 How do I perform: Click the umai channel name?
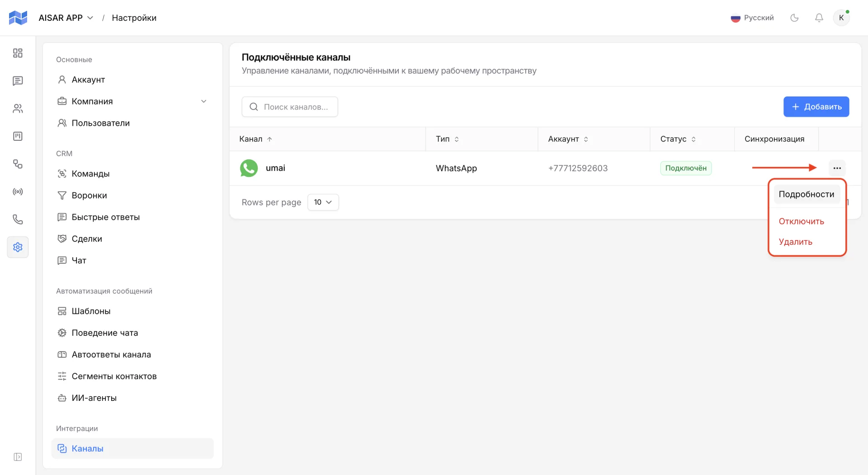coord(275,168)
